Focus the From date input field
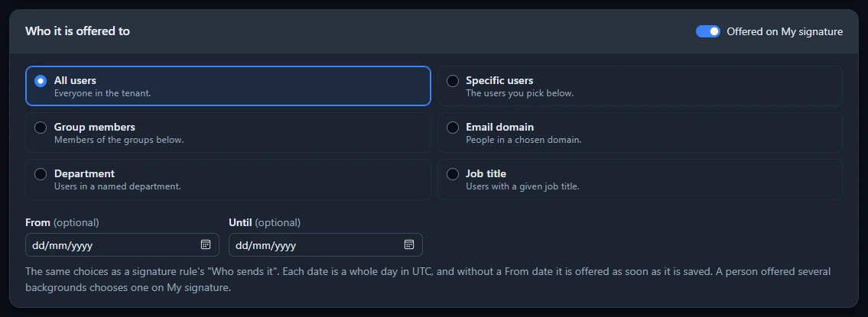Screen dimensions: 868x317 point(122,244)
